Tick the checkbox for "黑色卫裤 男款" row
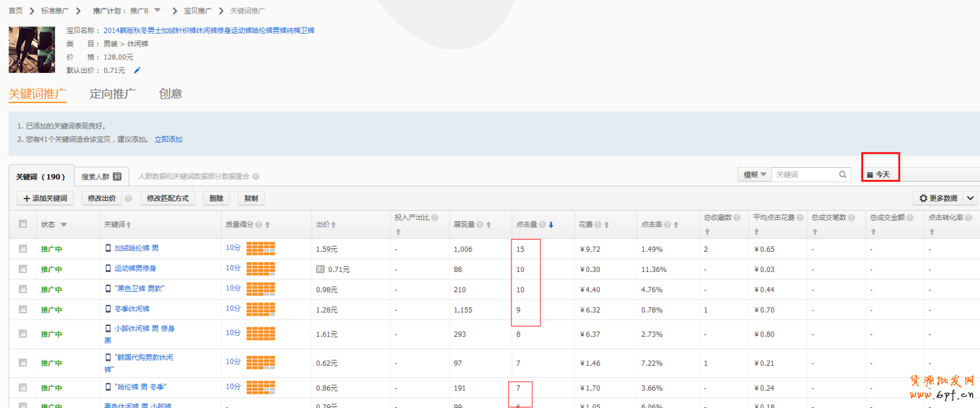Image resolution: width=980 pixels, height=408 pixels. pyautogui.click(x=23, y=289)
